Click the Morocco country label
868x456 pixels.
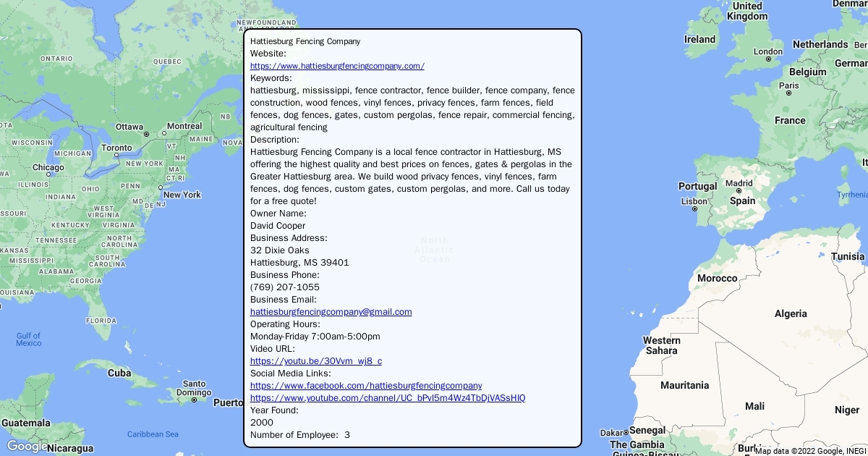pyautogui.click(x=718, y=278)
